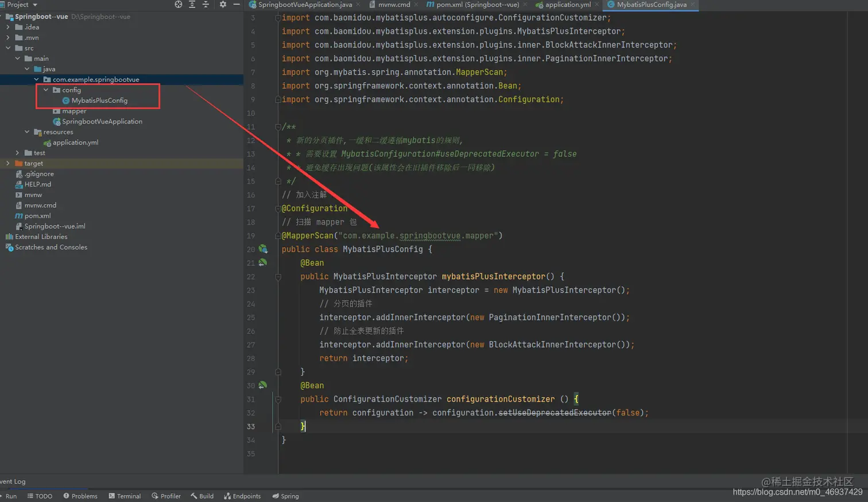
Task: Open the Endpoints tool window
Action: point(242,496)
